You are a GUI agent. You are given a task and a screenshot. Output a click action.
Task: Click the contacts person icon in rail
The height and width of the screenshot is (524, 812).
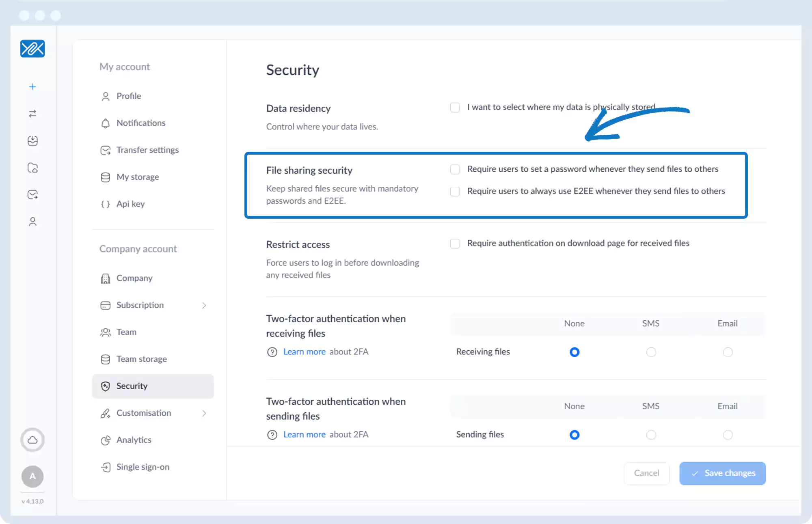pyautogui.click(x=32, y=222)
